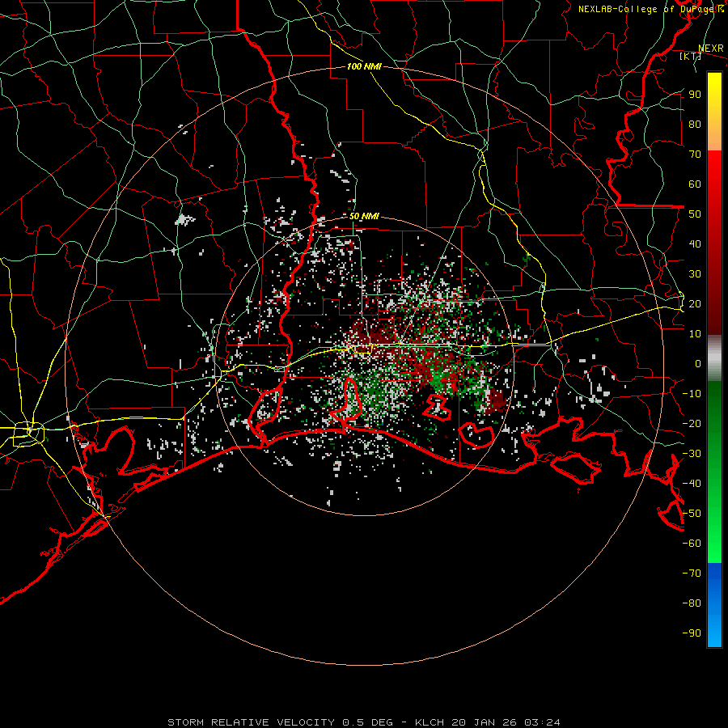Click the Storm Relative Velocity caption text
Image resolution: width=728 pixels, height=728 pixels.
pyautogui.click(x=364, y=722)
